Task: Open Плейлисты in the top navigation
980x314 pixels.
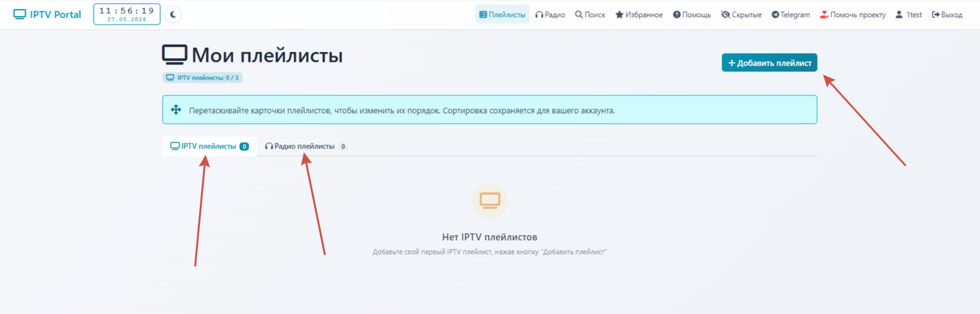Action: pos(503,15)
